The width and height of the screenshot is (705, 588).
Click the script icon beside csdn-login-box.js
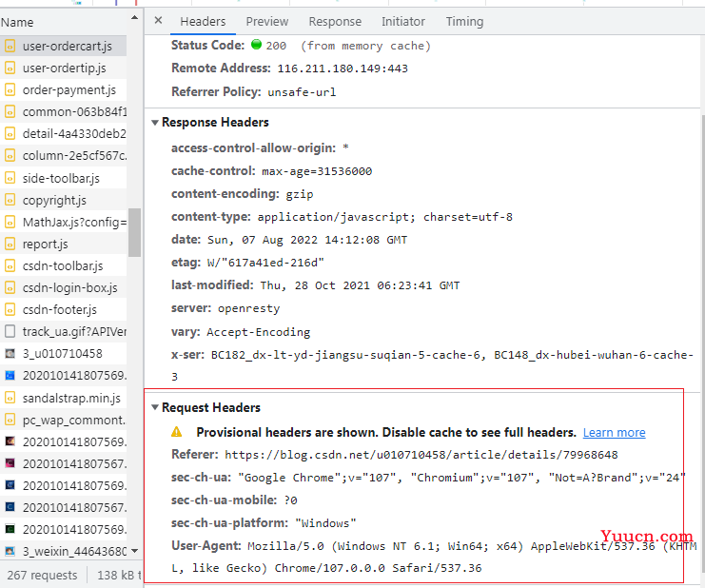pyautogui.click(x=10, y=287)
